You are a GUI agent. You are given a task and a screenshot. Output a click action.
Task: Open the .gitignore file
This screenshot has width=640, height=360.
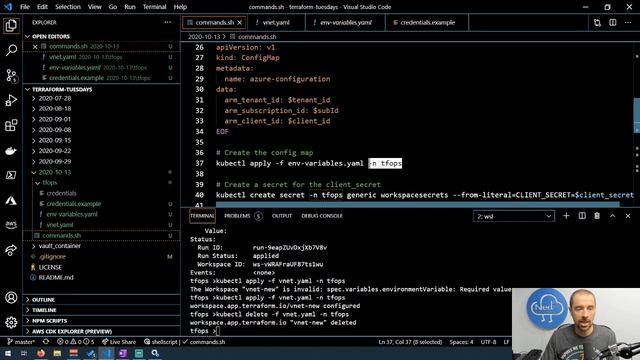(52, 257)
